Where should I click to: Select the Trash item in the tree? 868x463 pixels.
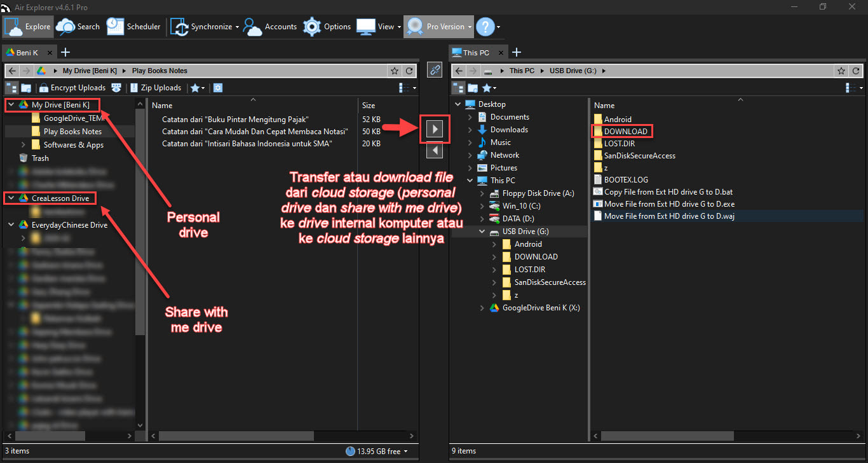(x=40, y=158)
